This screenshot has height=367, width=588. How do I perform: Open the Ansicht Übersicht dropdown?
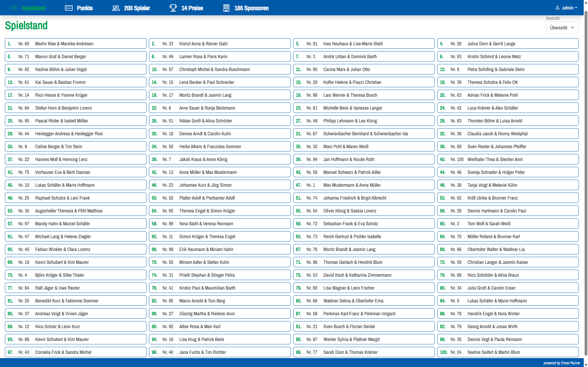[562, 28]
